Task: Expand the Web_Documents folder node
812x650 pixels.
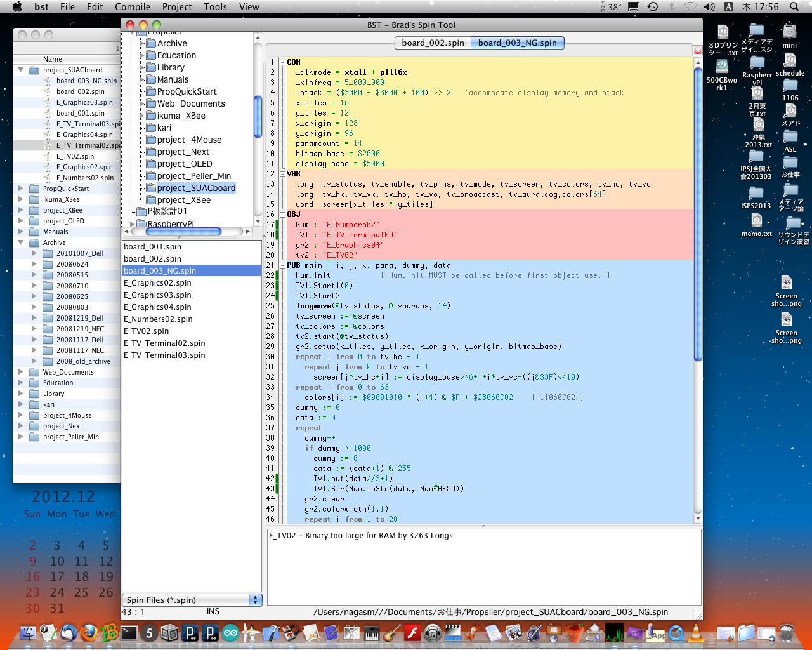Action: pyautogui.click(x=143, y=103)
